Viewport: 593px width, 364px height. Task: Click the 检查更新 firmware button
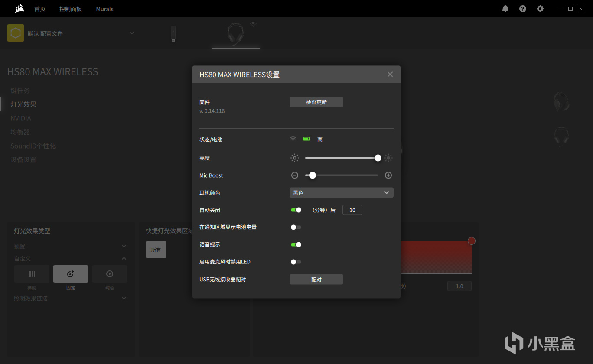tap(316, 102)
